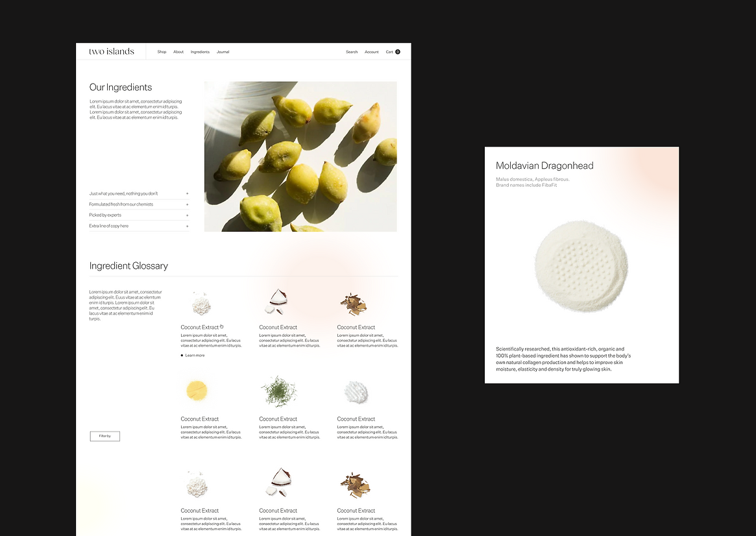Open the cart count badge icon
Screen dimensions: 756x536
(398, 51)
